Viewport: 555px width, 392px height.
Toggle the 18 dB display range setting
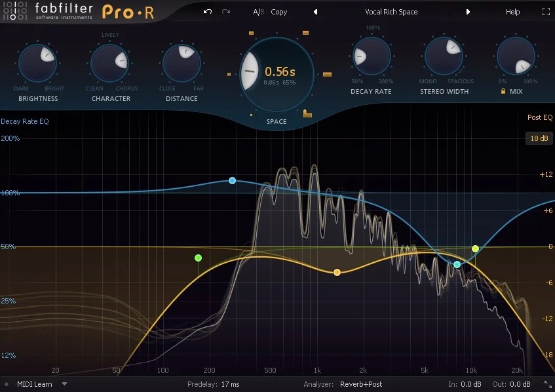539,138
